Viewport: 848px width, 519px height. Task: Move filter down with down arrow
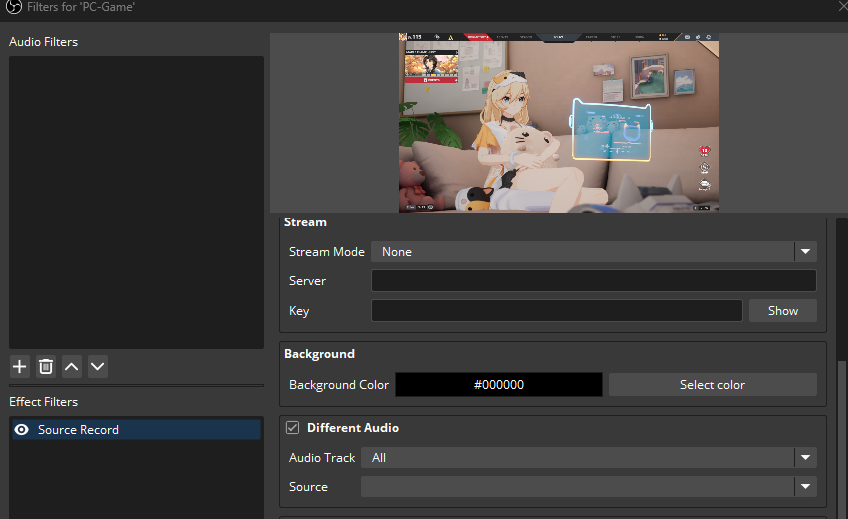98,367
